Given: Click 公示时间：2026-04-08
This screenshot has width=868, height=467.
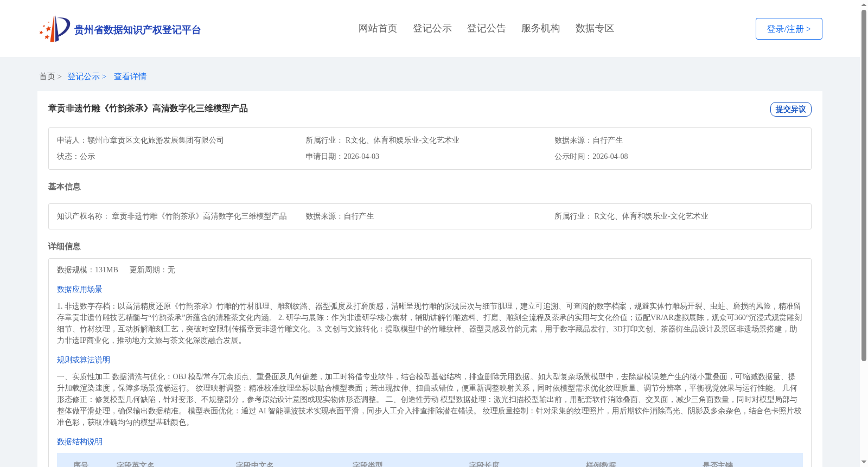Looking at the screenshot, I should point(591,156).
